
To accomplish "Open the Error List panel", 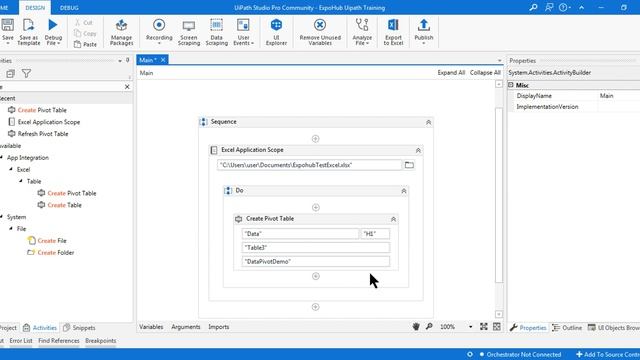I will point(21,341).
